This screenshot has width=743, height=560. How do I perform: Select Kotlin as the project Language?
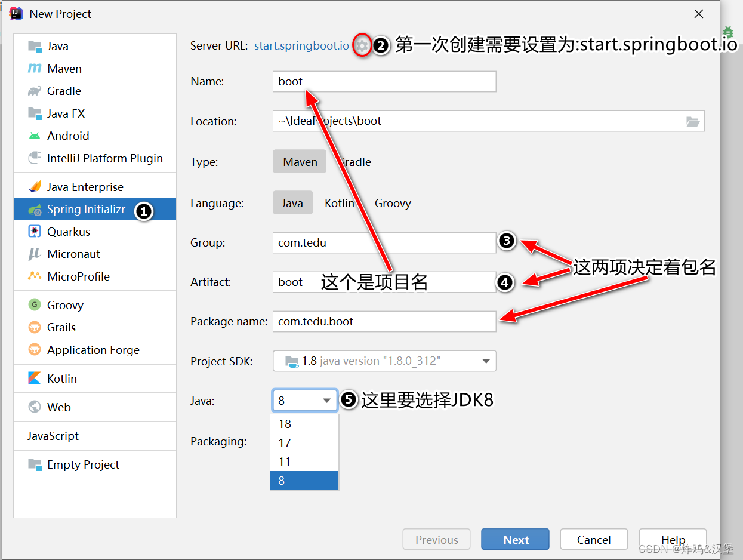click(339, 202)
